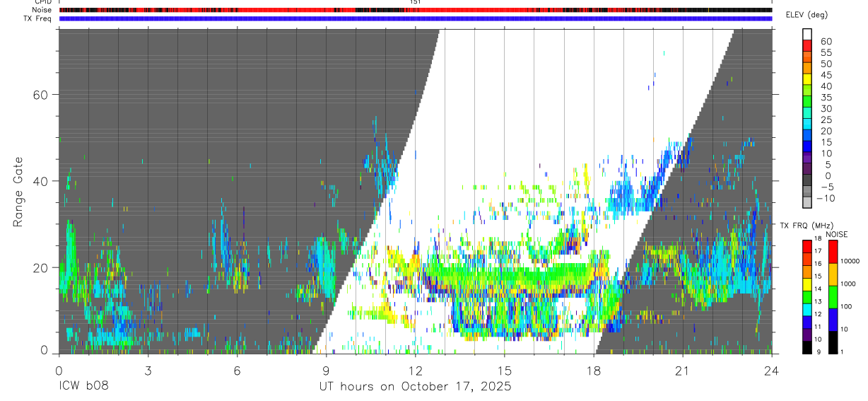Click the yellow 40-45 degree elevation swatch

807,81
